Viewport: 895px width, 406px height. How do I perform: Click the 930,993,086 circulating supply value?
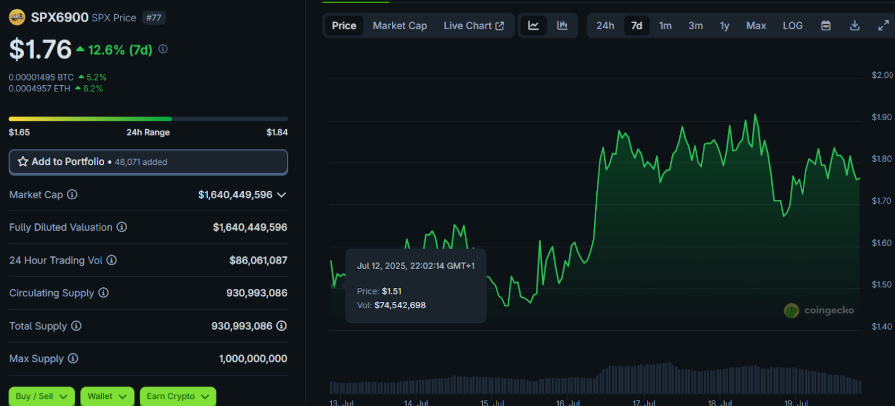pos(257,293)
